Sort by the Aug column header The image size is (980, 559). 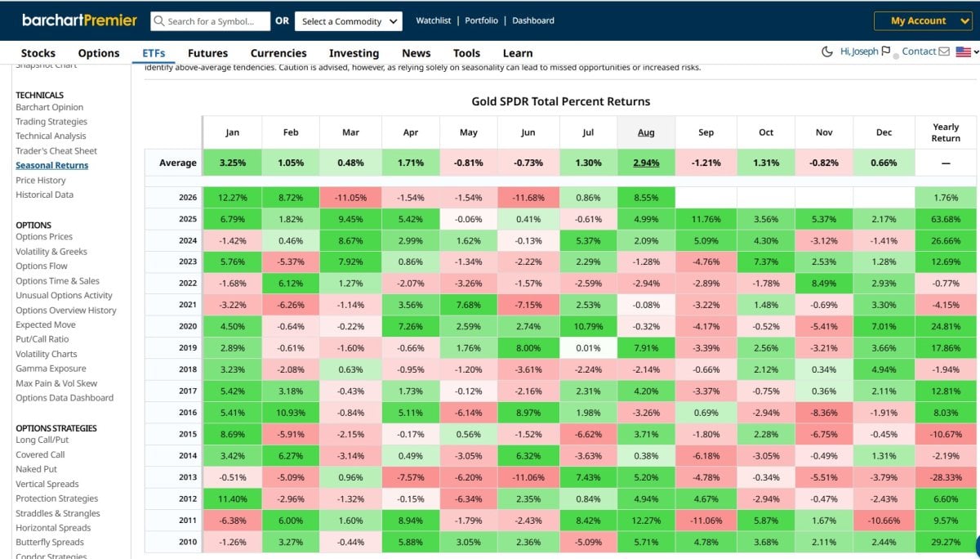[x=646, y=132]
